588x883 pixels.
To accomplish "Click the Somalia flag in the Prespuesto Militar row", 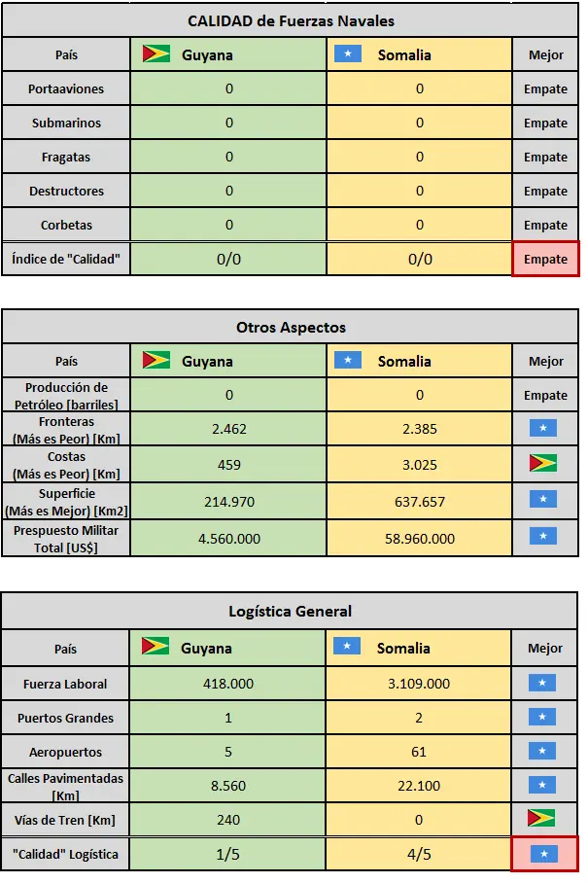I will (x=545, y=536).
